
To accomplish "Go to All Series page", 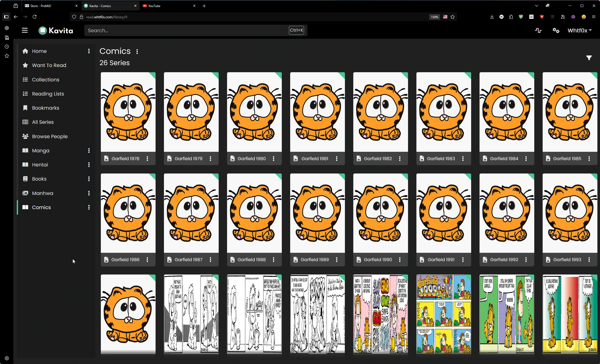I will (42, 122).
